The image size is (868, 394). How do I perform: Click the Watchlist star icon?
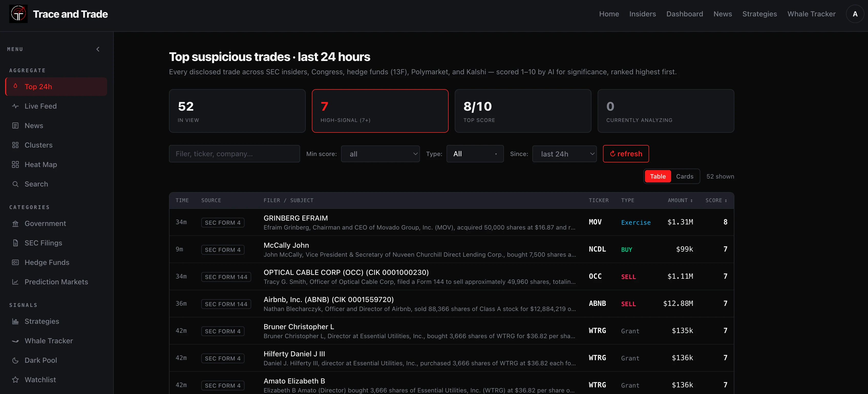tap(16, 380)
